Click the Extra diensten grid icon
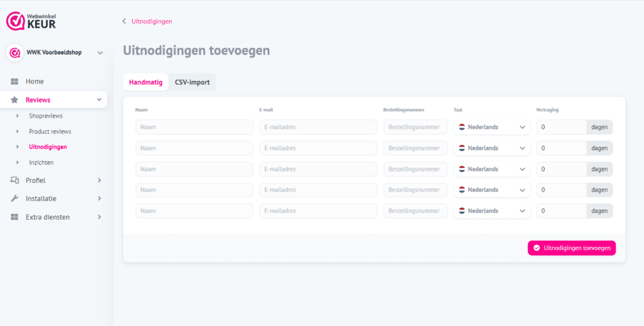 14,217
